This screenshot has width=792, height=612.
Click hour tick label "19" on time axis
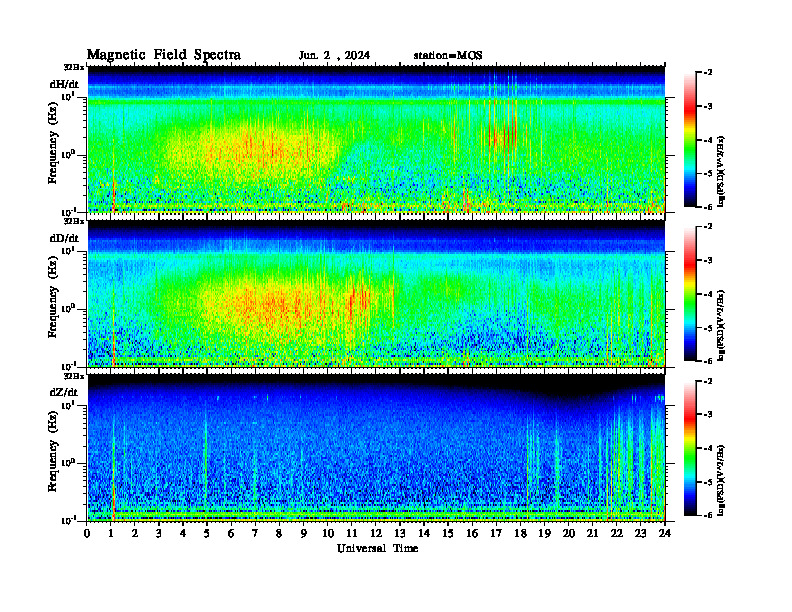[544, 534]
